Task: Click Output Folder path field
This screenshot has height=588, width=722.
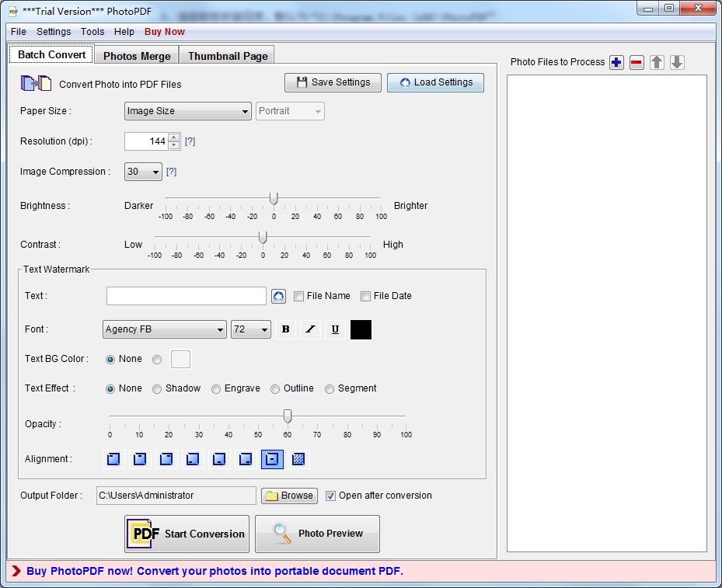Action: 176,496
